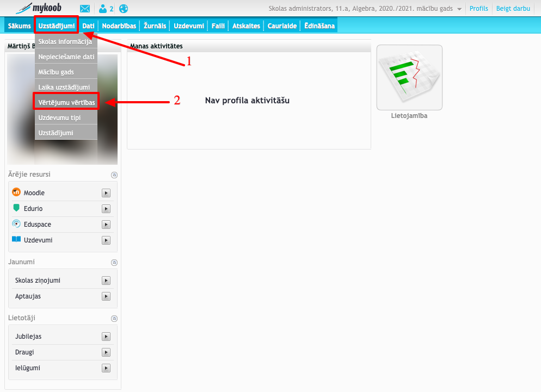Click the Edurio resource label
This screenshot has width=541, height=392.
pos(33,209)
